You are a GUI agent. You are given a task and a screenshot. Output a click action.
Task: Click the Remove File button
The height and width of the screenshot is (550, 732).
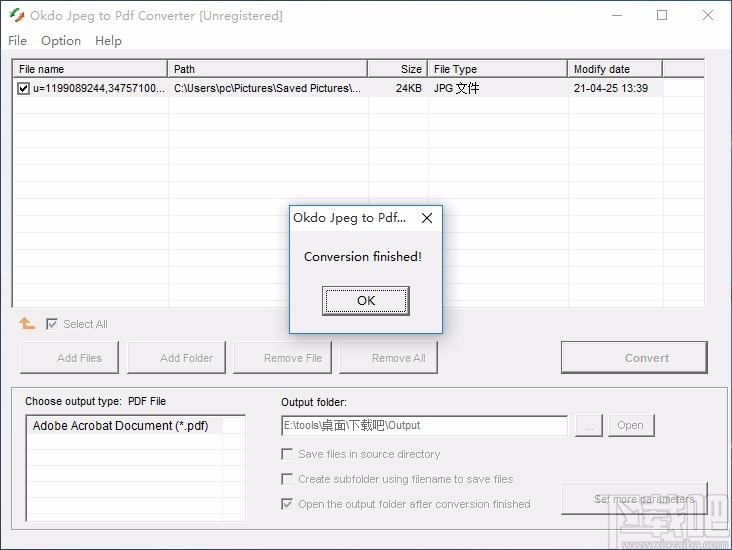click(x=282, y=358)
